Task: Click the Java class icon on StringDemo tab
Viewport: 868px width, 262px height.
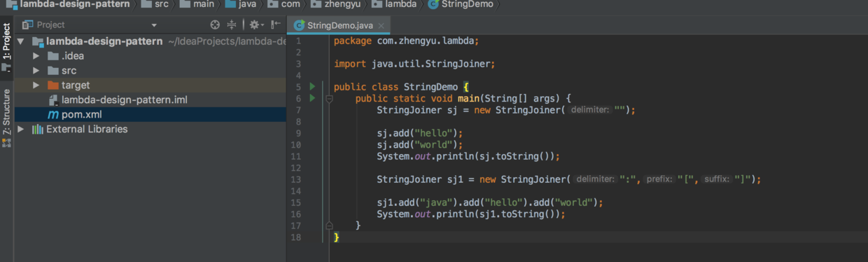Action: click(299, 26)
